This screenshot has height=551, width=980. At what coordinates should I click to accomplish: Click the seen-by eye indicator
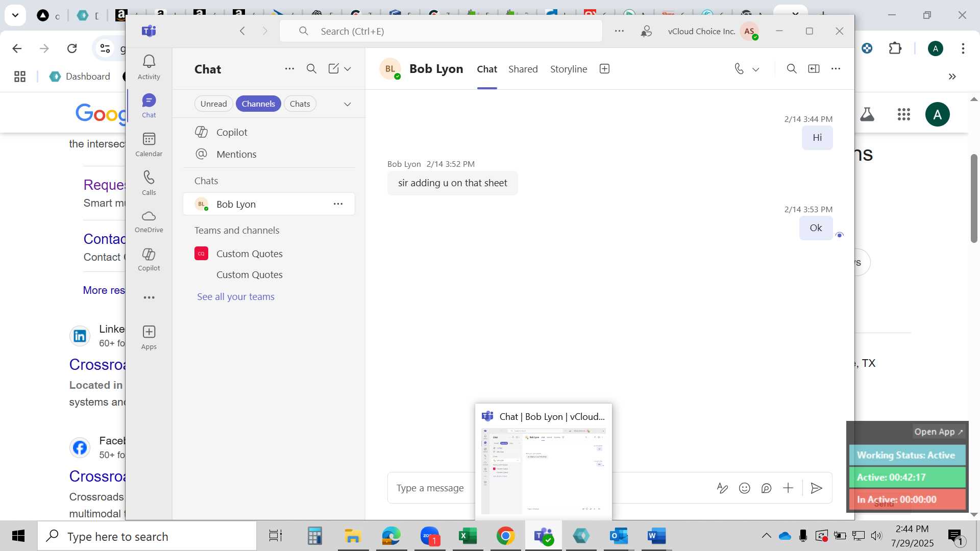840,235
